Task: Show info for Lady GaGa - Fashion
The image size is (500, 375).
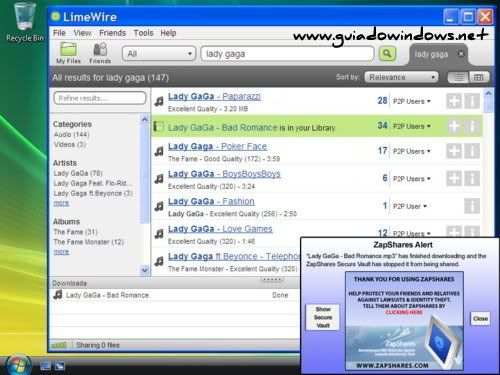Action: coord(472,206)
